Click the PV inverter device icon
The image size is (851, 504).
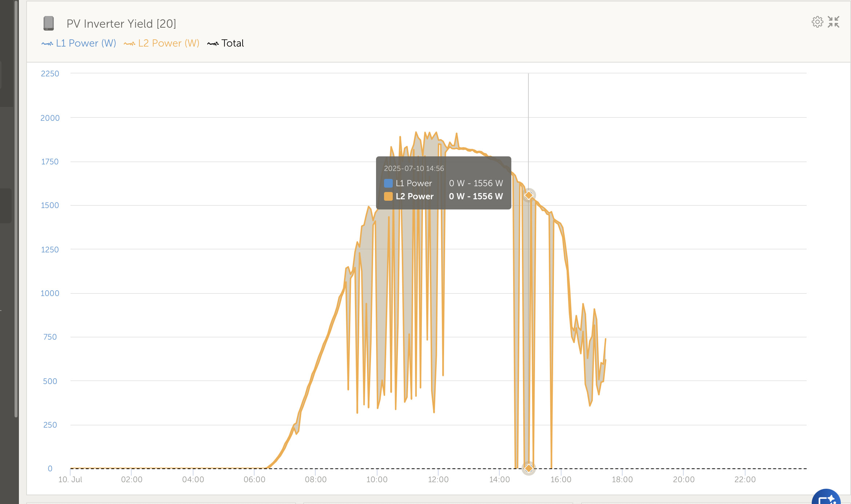(x=49, y=23)
